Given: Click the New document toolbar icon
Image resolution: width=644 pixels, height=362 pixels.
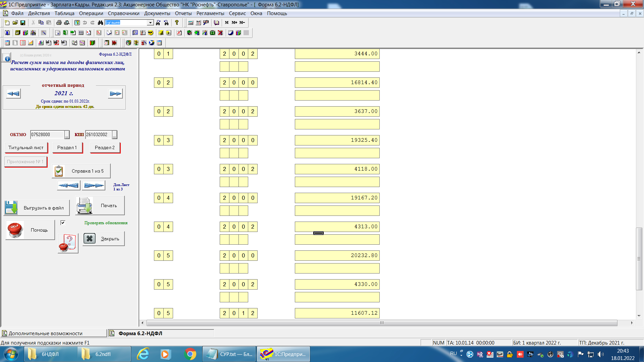Looking at the screenshot, I should pyautogui.click(x=7, y=23).
